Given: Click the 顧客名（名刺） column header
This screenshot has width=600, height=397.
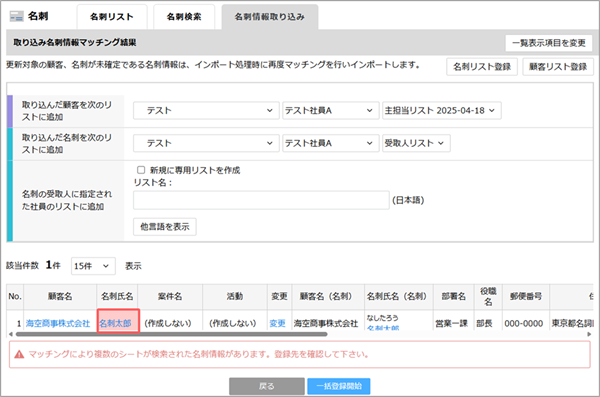Looking at the screenshot, I should click(x=328, y=297).
